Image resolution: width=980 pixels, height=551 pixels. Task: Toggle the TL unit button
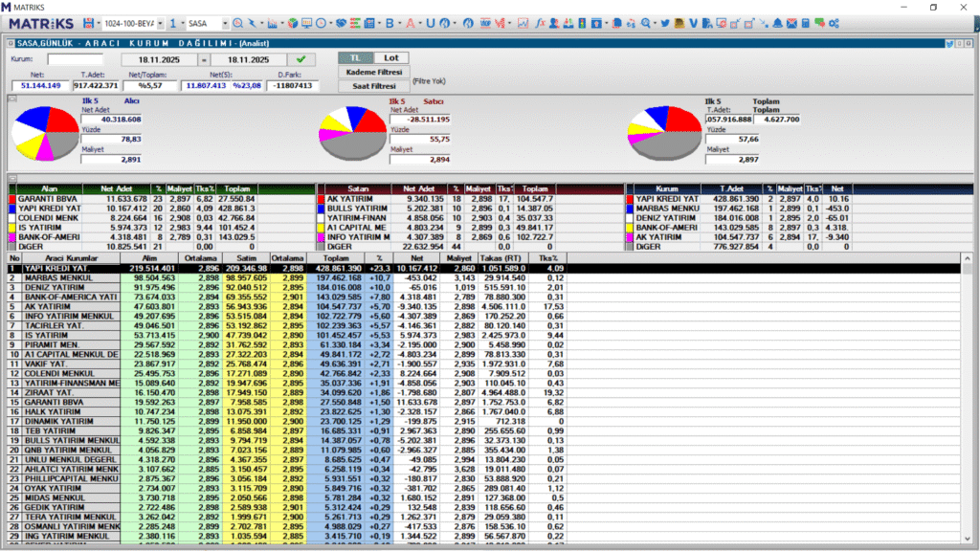coord(355,58)
